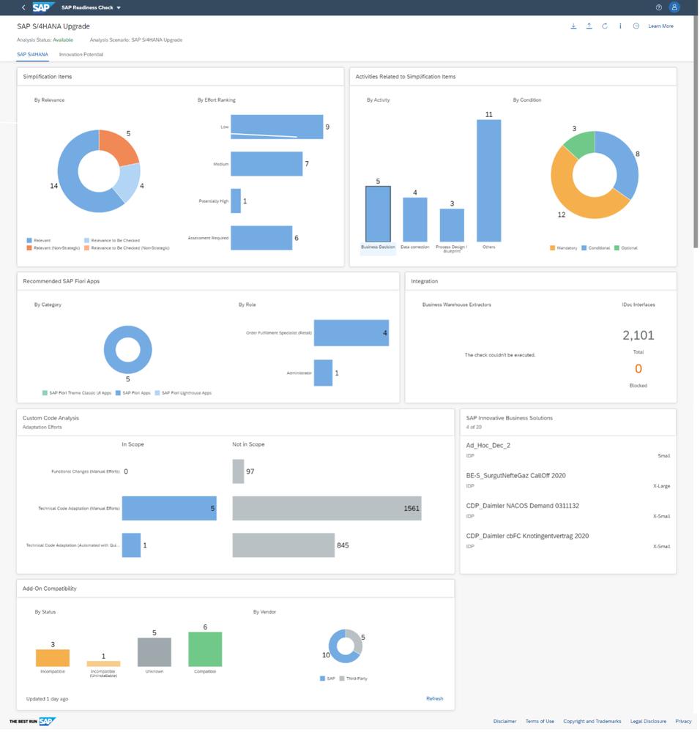Click the clock history icon
The width and height of the screenshot is (700, 732).
[x=636, y=26]
